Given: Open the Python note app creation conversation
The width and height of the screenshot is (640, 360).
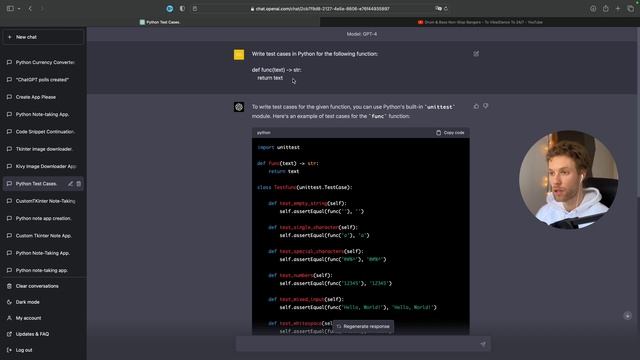Looking at the screenshot, I should [x=43, y=218].
